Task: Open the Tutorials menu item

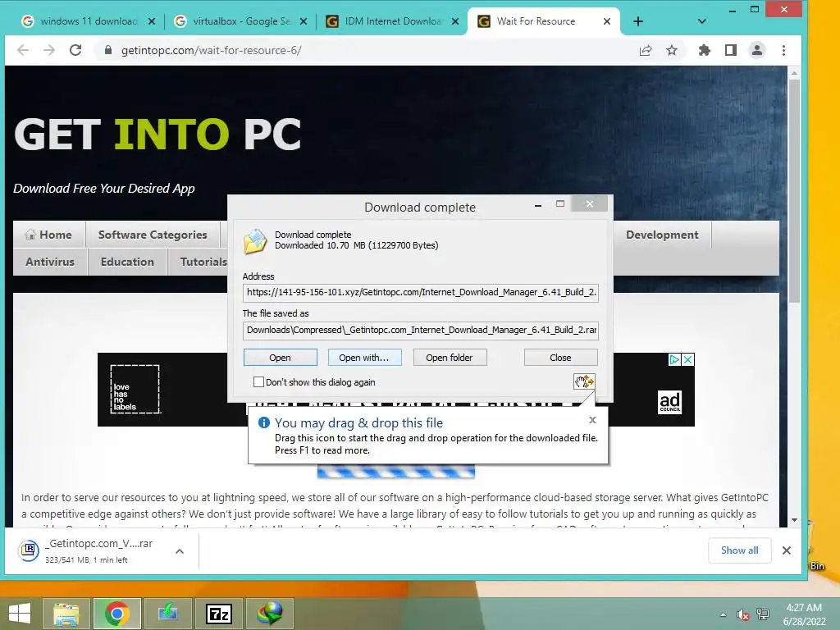Action: pos(203,262)
